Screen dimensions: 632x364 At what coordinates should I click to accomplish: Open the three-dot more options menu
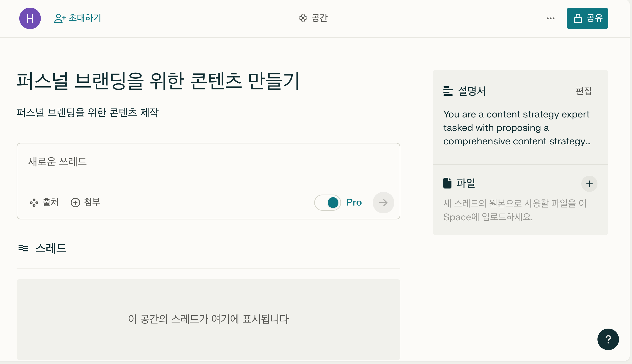[x=550, y=18]
